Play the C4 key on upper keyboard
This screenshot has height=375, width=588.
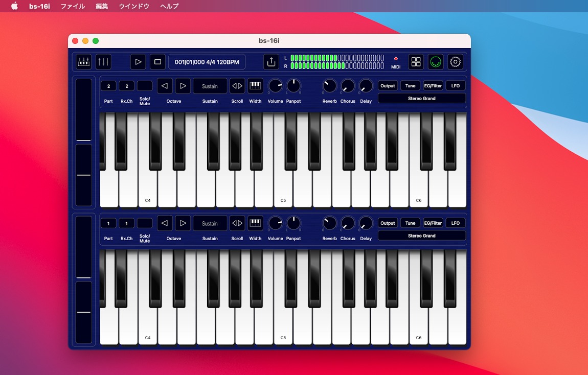click(148, 188)
